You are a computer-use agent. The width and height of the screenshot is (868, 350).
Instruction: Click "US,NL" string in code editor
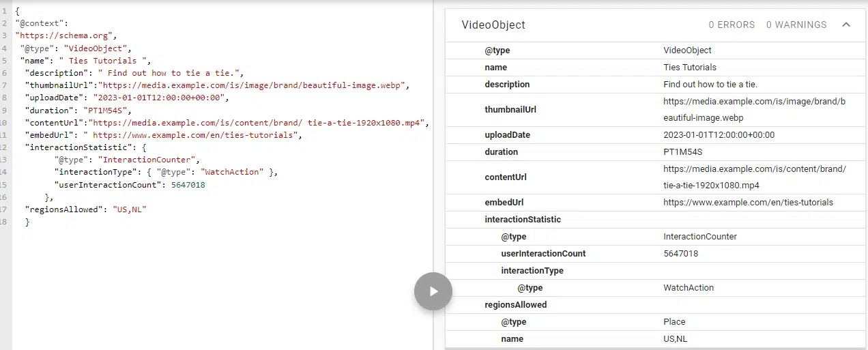(x=130, y=209)
